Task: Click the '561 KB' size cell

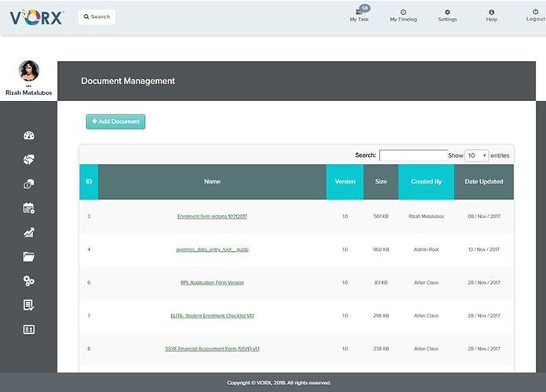Action: 381,216
